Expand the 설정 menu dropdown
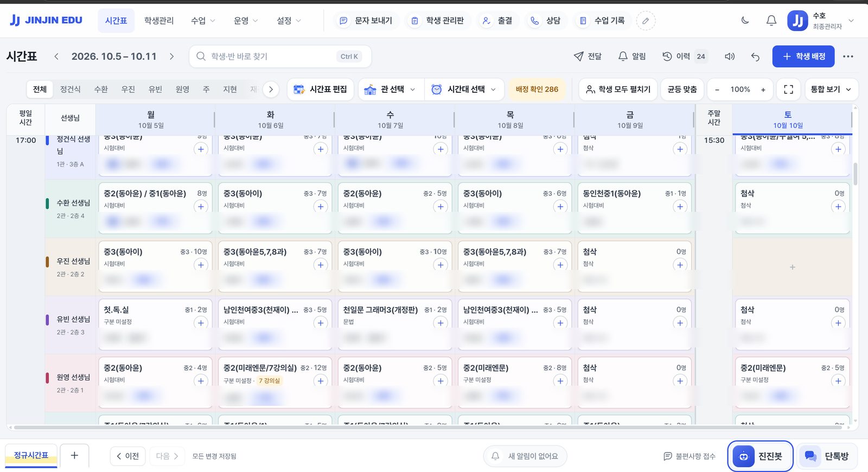 [289, 21]
